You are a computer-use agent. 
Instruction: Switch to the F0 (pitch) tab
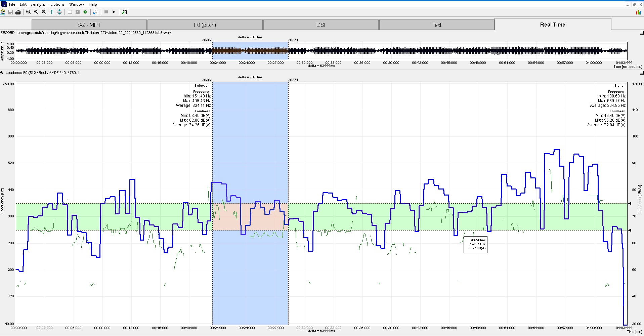(205, 25)
